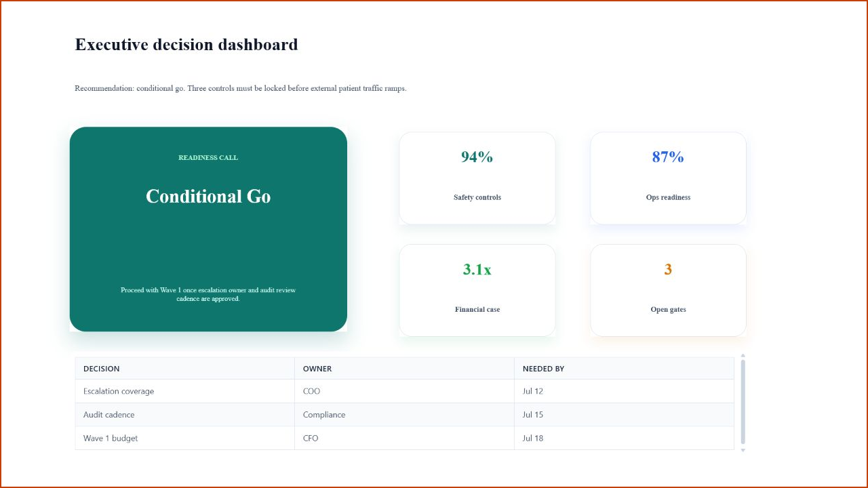Click the "Jul 12" needed-by date

click(624, 391)
